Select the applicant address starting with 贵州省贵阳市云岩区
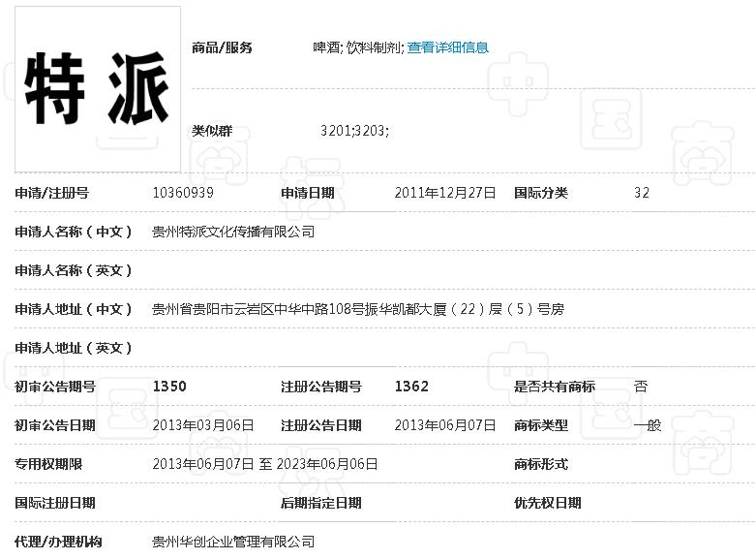This screenshot has width=756, height=559. coord(358,309)
